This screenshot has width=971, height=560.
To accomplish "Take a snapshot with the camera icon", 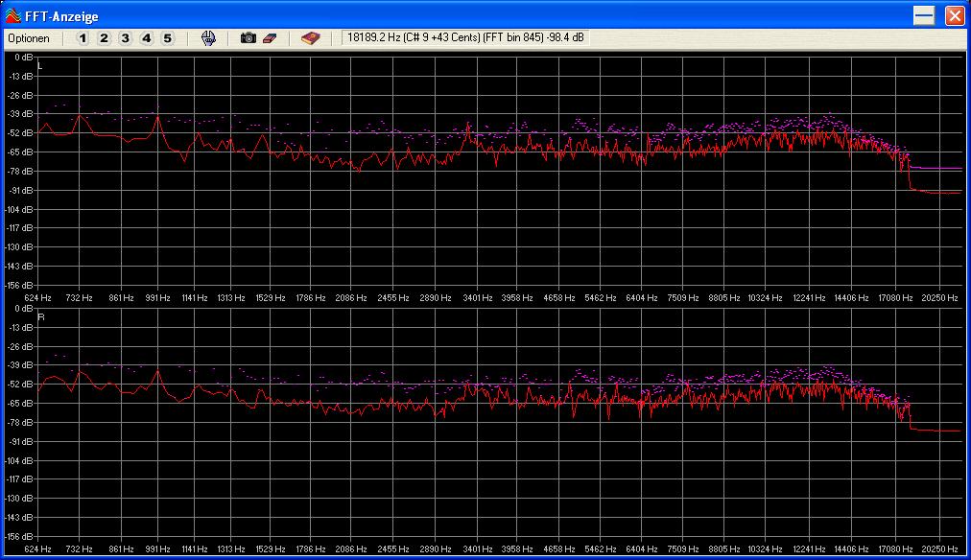I will (249, 38).
